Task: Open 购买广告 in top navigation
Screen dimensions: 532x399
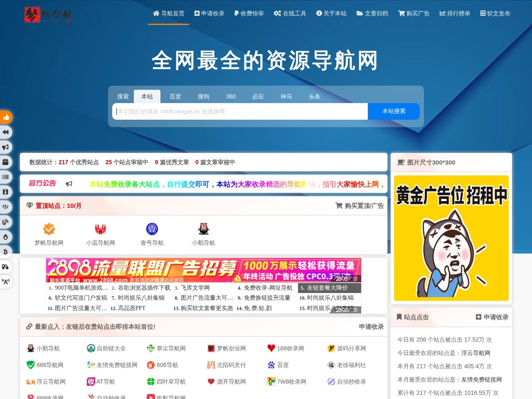Action: point(414,13)
